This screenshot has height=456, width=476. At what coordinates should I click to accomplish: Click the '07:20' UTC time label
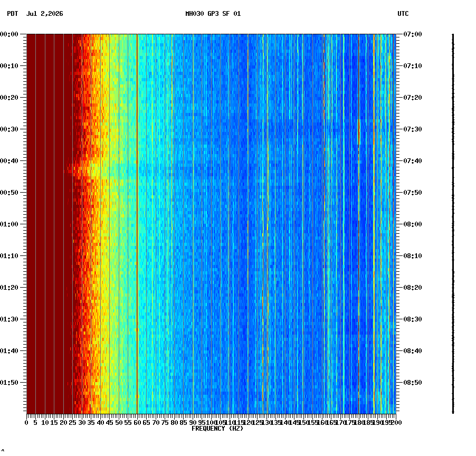413,98
